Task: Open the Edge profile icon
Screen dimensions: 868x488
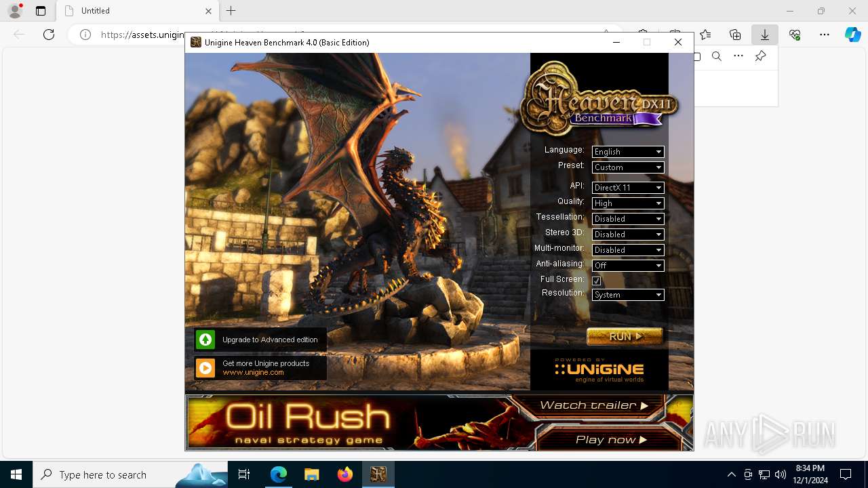Action: coord(15,11)
